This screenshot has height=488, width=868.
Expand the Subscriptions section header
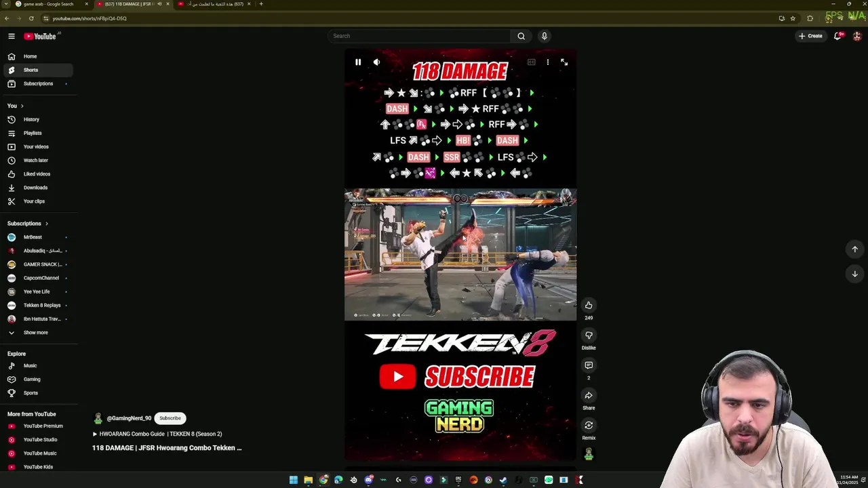click(x=28, y=223)
